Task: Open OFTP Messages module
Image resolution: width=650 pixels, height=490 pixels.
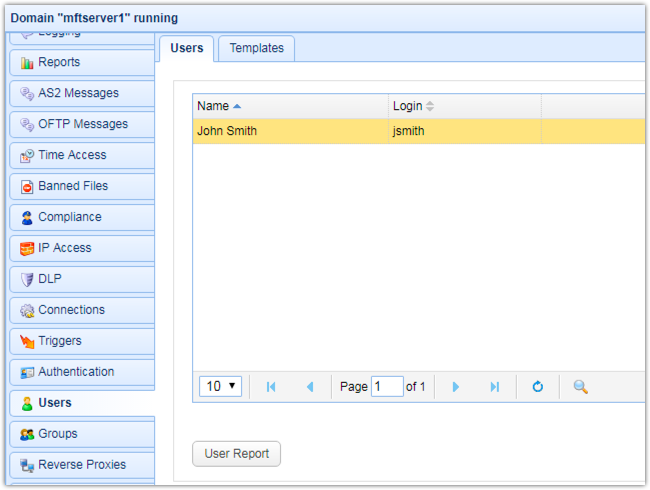Action: pyautogui.click(x=82, y=124)
